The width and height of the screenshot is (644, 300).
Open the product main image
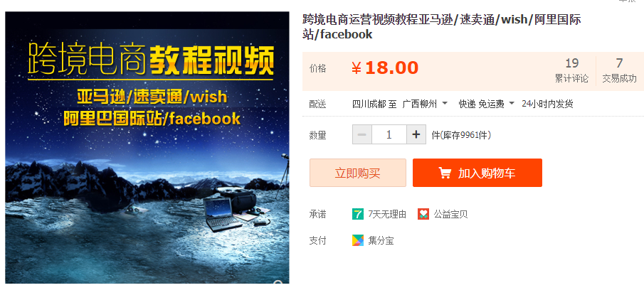(147, 147)
